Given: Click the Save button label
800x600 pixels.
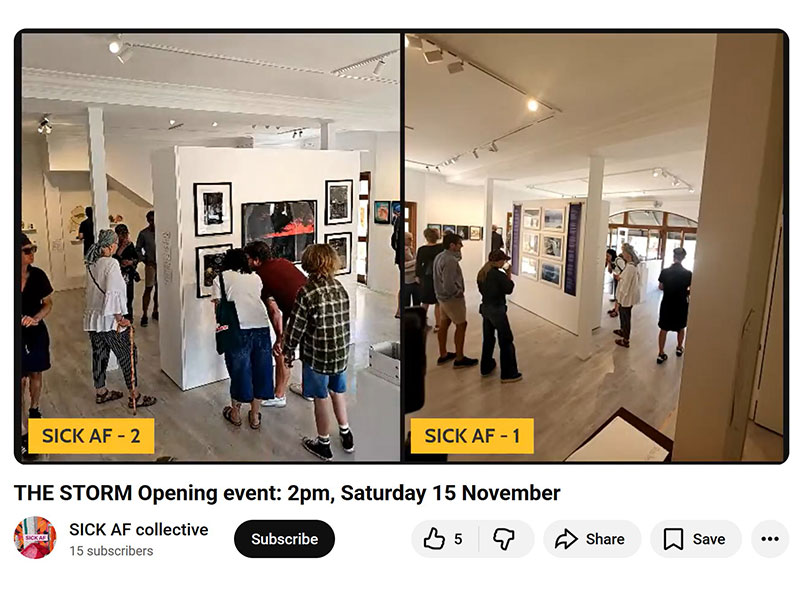Looking at the screenshot, I should coord(709,539).
